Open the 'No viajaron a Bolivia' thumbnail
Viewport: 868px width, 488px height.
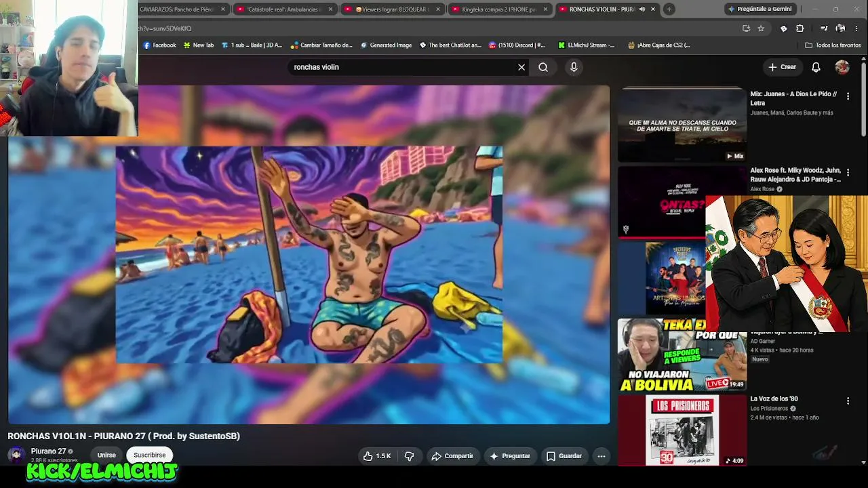682,354
